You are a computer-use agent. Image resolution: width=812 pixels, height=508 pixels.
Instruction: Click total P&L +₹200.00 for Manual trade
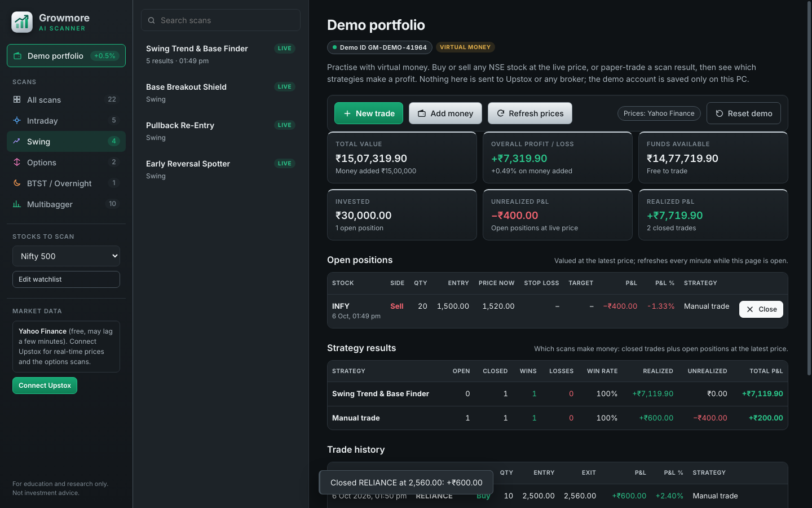766,418
